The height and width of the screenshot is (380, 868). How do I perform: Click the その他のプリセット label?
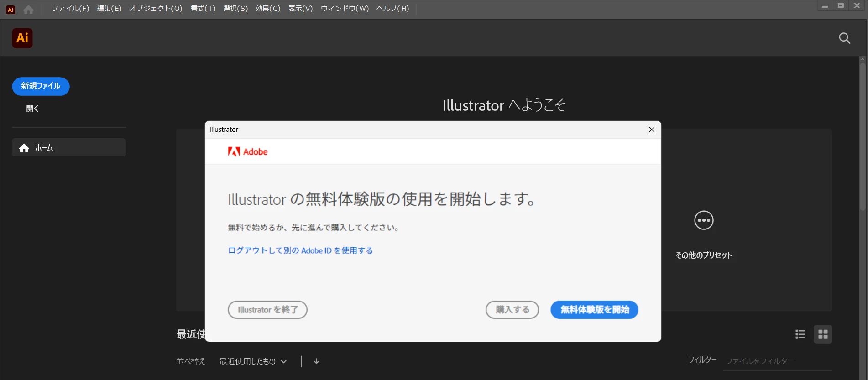[x=704, y=255]
